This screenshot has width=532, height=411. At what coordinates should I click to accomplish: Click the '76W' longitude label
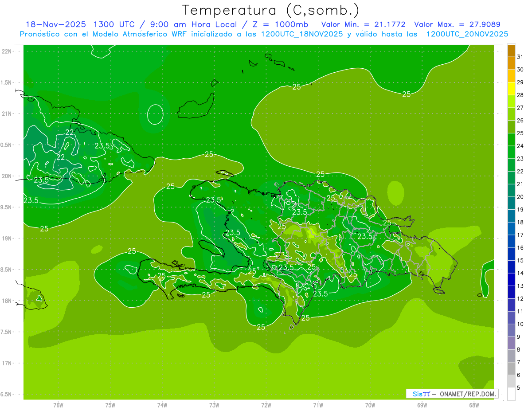(x=58, y=405)
